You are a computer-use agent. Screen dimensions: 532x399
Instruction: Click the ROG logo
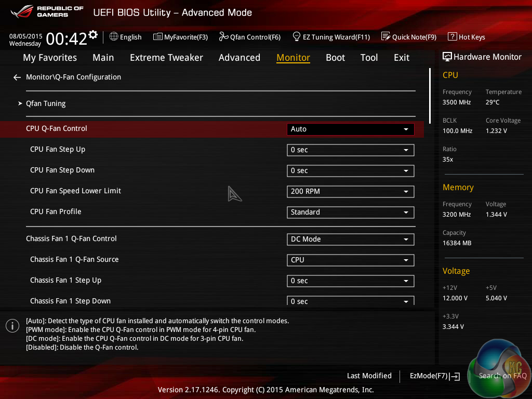coord(22,12)
